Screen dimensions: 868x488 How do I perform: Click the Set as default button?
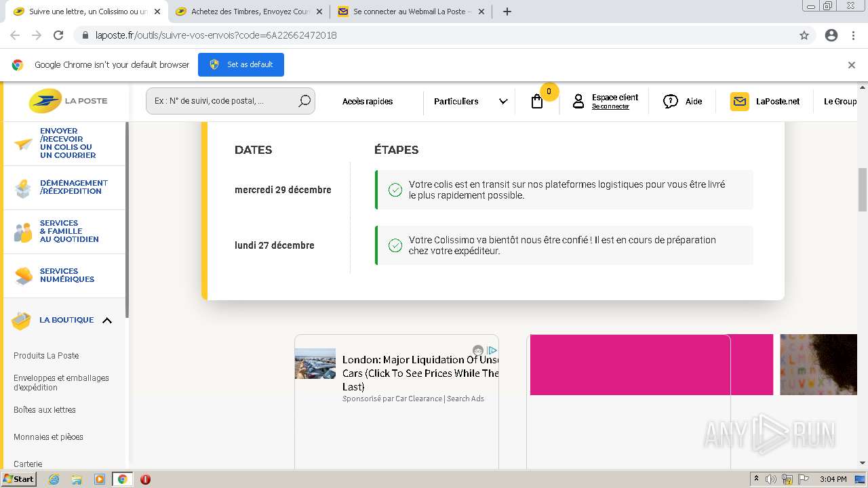pyautogui.click(x=241, y=65)
